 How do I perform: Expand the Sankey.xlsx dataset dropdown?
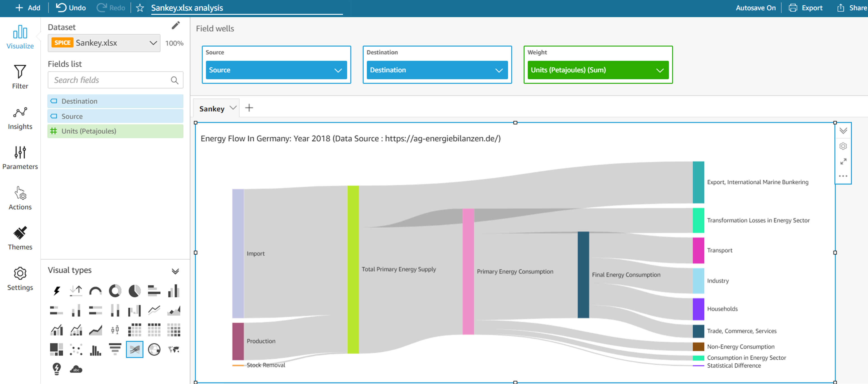[153, 43]
